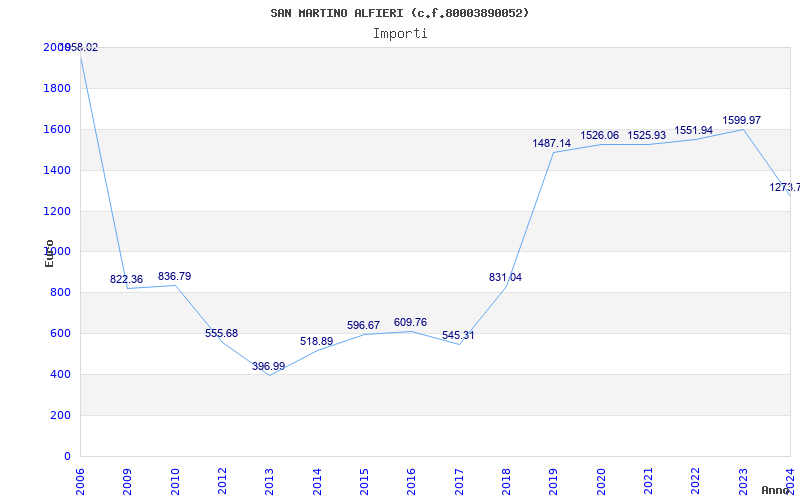The height and width of the screenshot is (500, 800).
Task: Select the 1599.97 data label
Action: pos(741,120)
